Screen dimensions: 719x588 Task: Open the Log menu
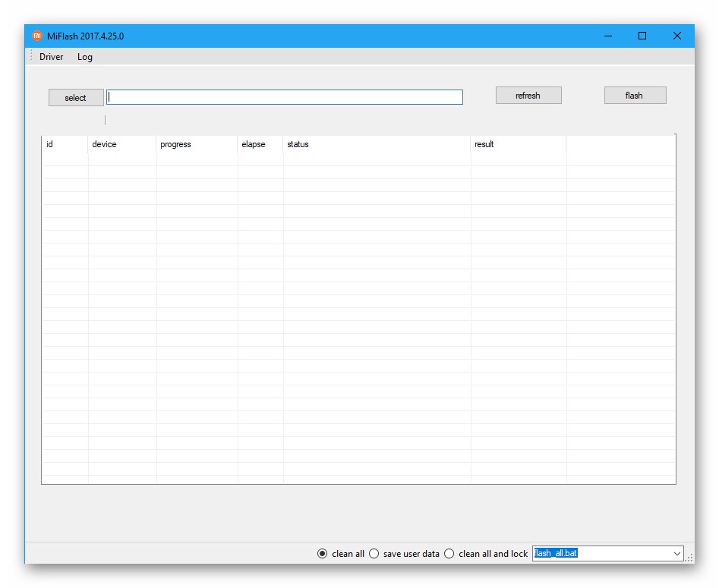click(85, 57)
